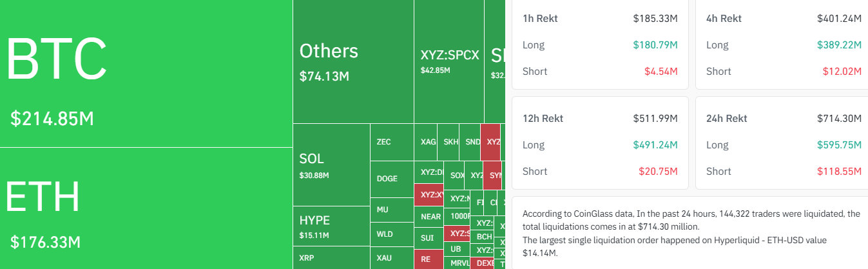Click the CoinGlass 144,322 traders summary line
868x269 pixels.
[x=691, y=219]
